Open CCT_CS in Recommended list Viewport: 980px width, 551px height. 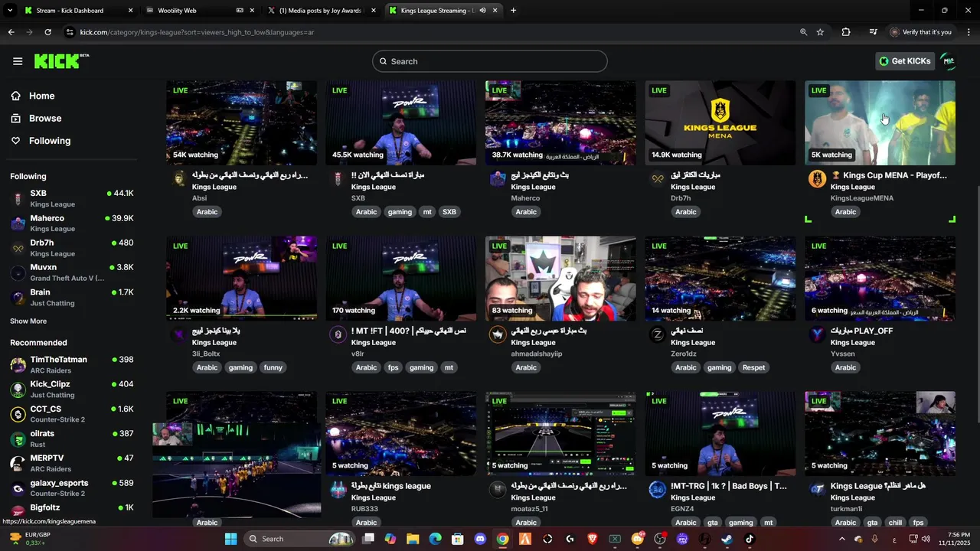click(x=72, y=414)
